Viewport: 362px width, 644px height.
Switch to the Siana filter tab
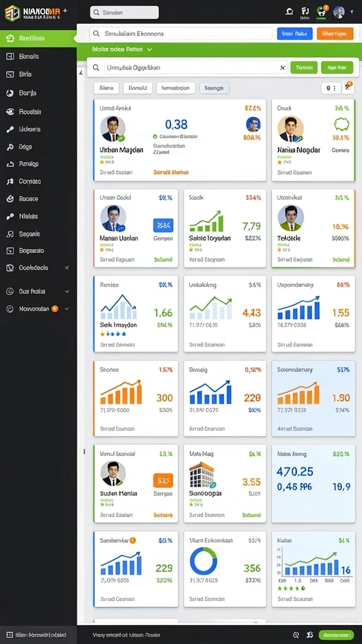pos(106,88)
